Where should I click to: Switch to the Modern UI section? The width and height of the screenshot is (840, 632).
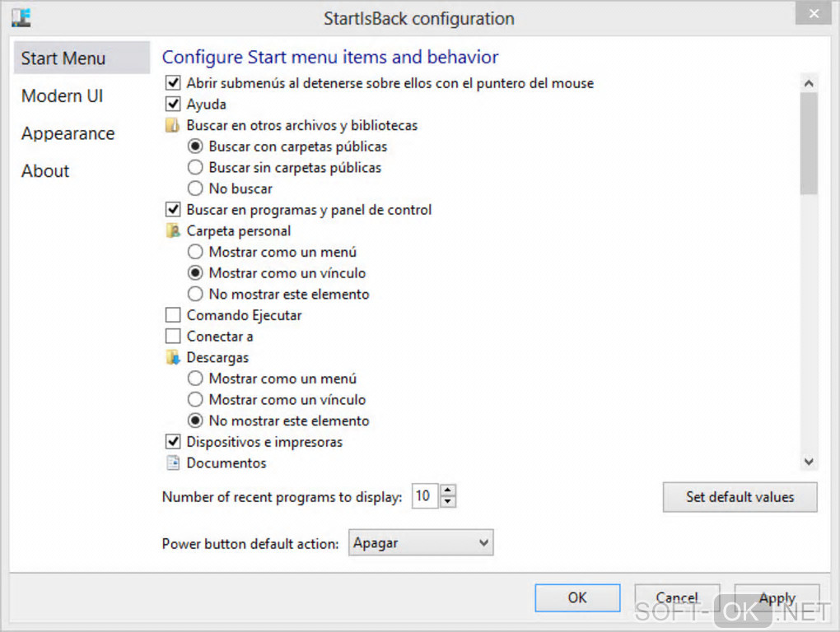tap(62, 95)
